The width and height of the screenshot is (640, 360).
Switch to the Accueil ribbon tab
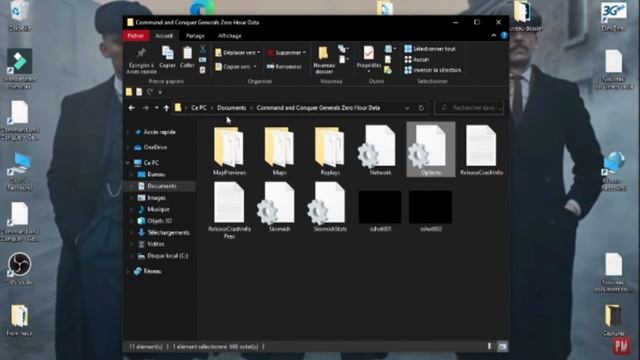[x=164, y=36]
